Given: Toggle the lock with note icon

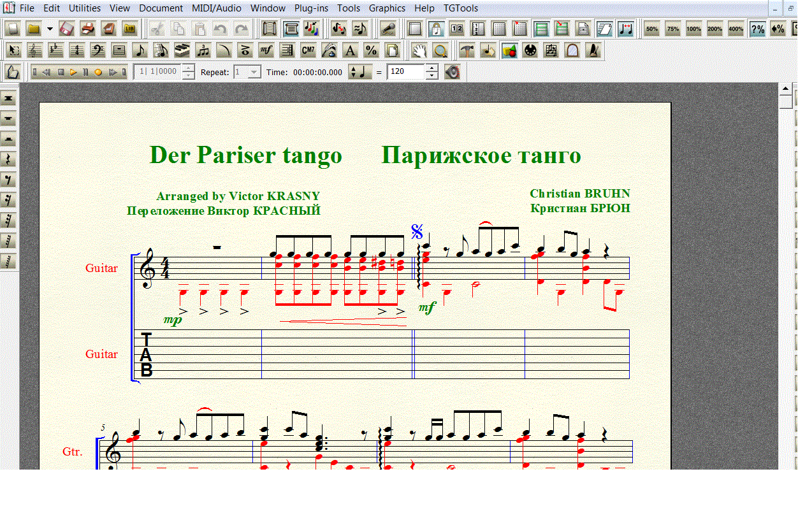Looking at the screenshot, I should tap(436, 29).
